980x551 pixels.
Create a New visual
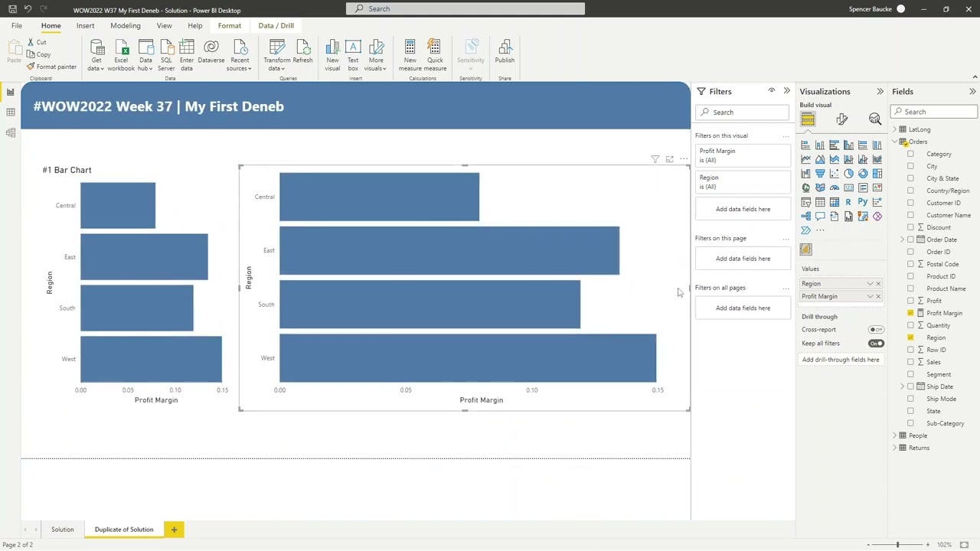coord(332,55)
